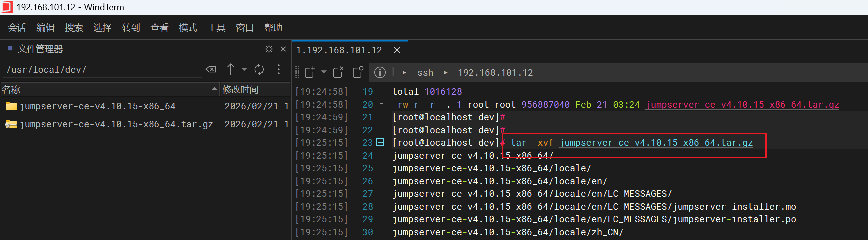The width and height of the screenshot is (868, 240).
Task: Click the tar.gz archive file icon
Action: pyautogui.click(x=11, y=124)
